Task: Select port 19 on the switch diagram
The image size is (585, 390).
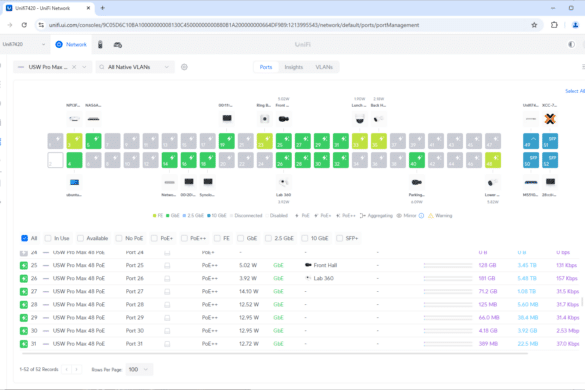Action: click(226, 141)
